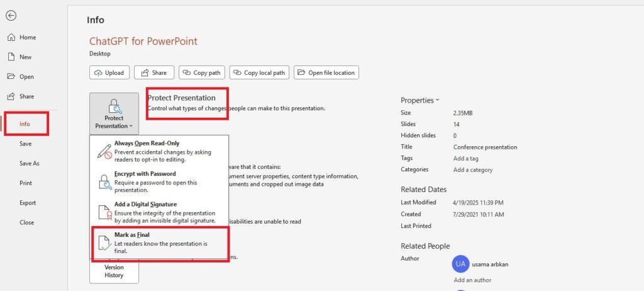Click the slides count value 14
This screenshot has height=291, width=644.
457,124
